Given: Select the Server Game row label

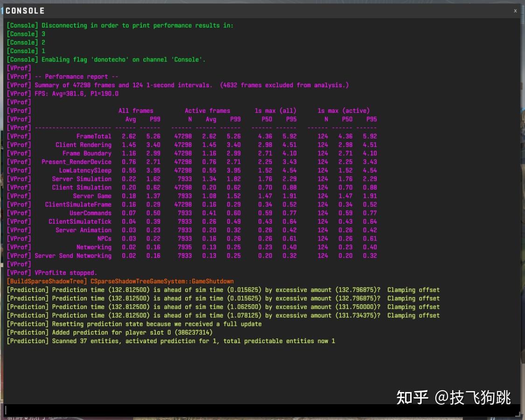Looking at the screenshot, I should [x=92, y=196].
